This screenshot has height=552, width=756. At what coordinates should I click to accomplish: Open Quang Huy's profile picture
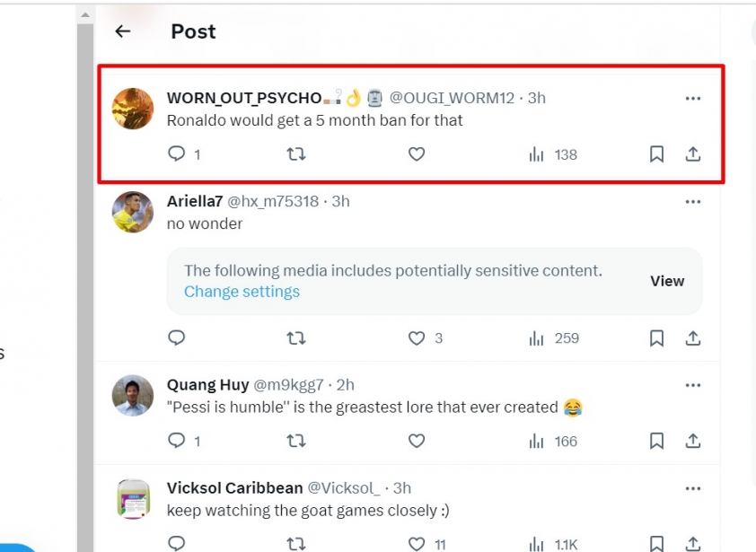click(133, 395)
